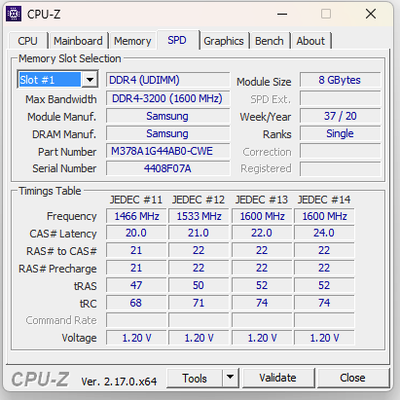Click the Close button
This screenshot has height=400, width=400.
coord(352,378)
